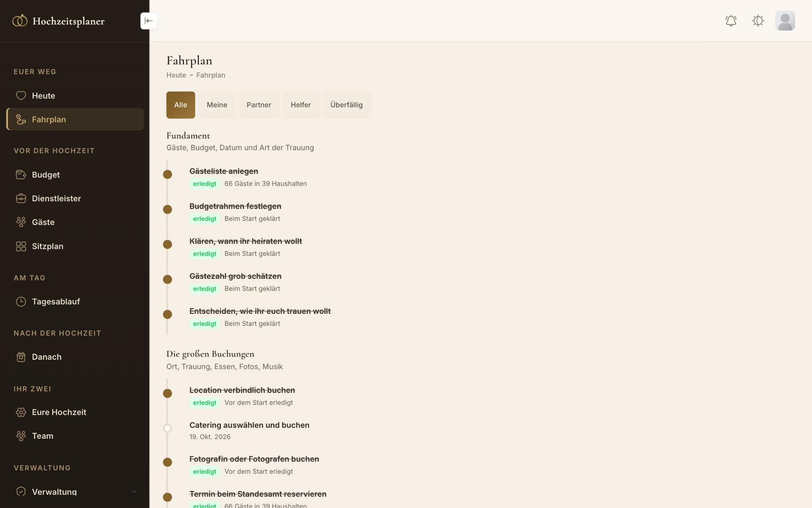
Task: Open Fotografin oder Fotografen buchen title
Action: point(254,459)
